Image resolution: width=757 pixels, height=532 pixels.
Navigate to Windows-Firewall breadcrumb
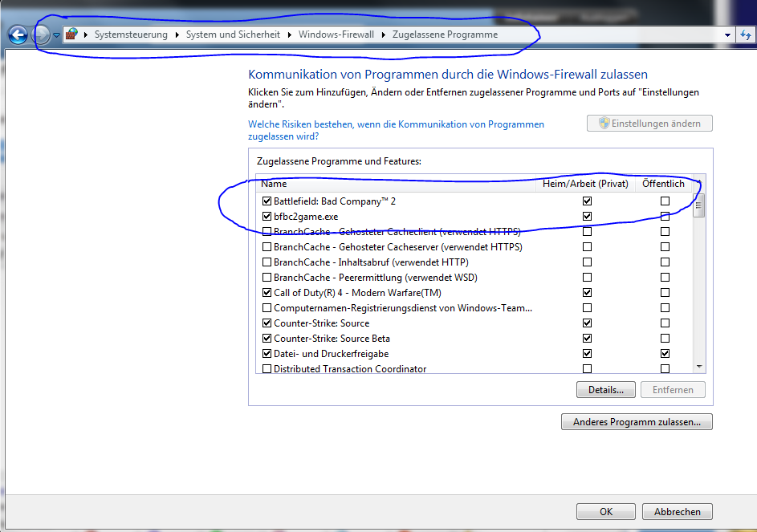click(336, 35)
